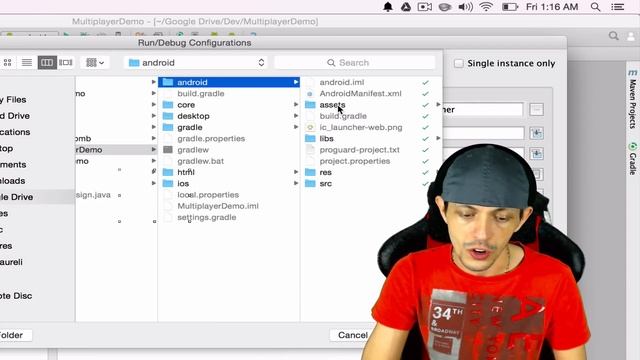Viewport: 640px width, 360px height.
Task: Open macOS Notification Center bell icon
Action: pyautogui.click(x=388, y=7)
